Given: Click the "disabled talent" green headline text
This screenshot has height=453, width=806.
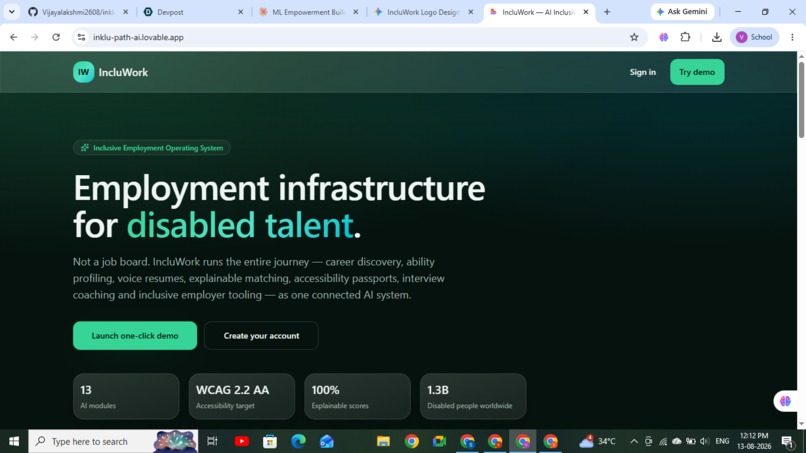Looking at the screenshot, I should click(x=240, y=225).
